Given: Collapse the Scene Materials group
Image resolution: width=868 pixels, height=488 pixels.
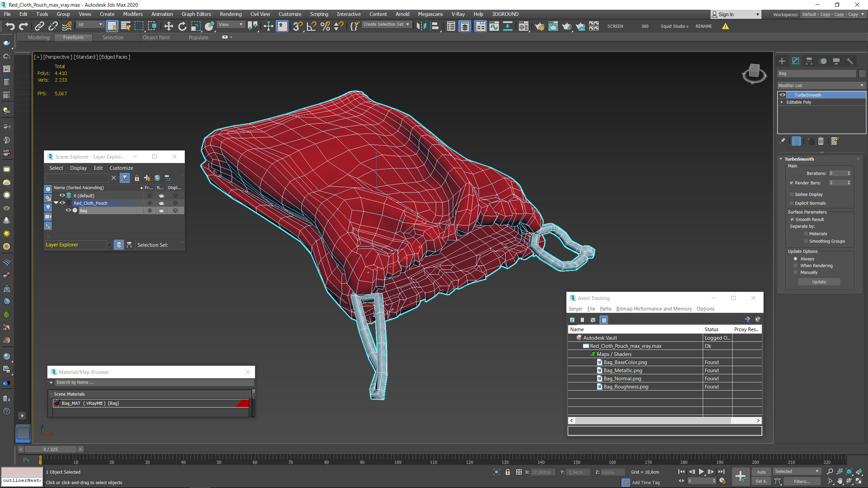Looking at the screenshot, I should (x=52, y=394).
